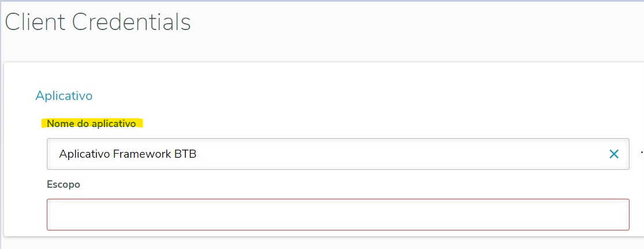Select the blue 'Aplicativo' heading
Image resolution: width=644 pixels, height=249 pixels.
click(64, 95)
